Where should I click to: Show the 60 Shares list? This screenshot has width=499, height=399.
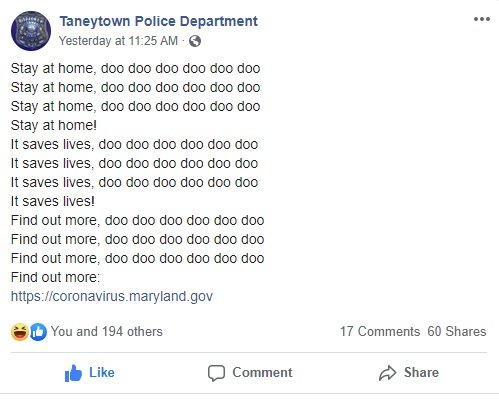pyautogui.click(x=457, y=332)
